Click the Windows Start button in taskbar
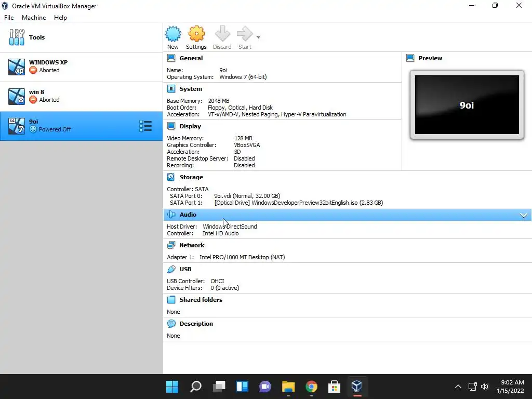532x399 pixels. point(172,387)
